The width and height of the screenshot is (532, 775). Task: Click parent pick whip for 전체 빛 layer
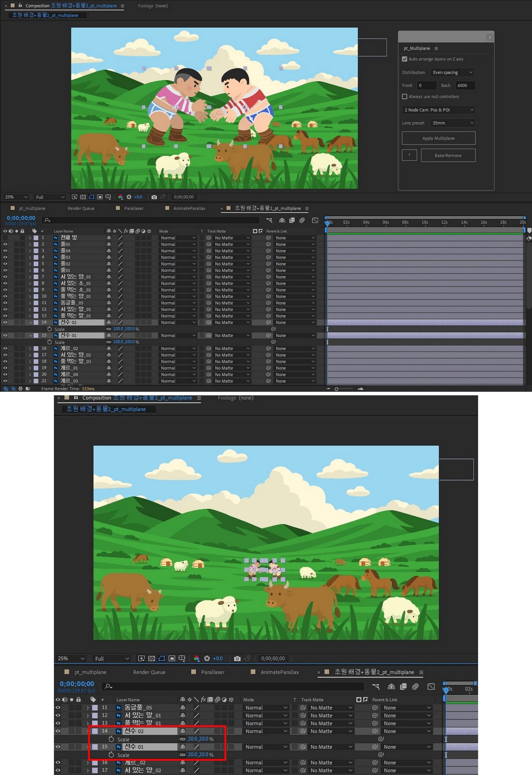point(268,238)
